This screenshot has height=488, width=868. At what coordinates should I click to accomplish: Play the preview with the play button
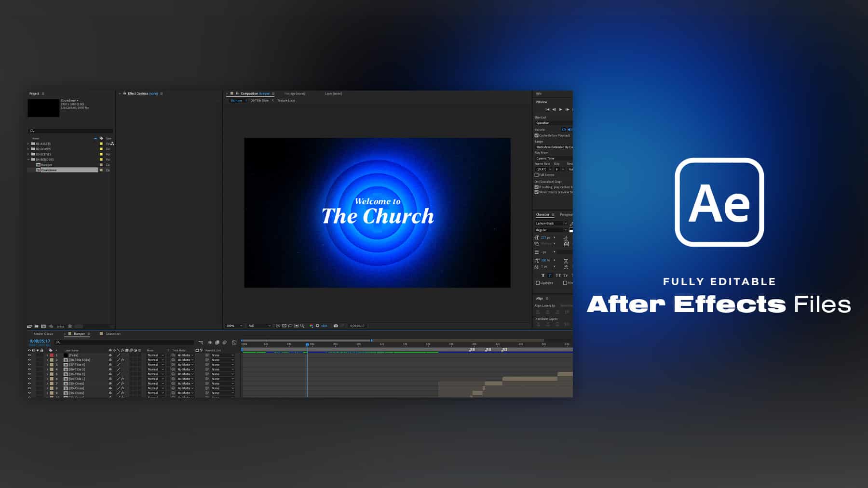point(560,109)
